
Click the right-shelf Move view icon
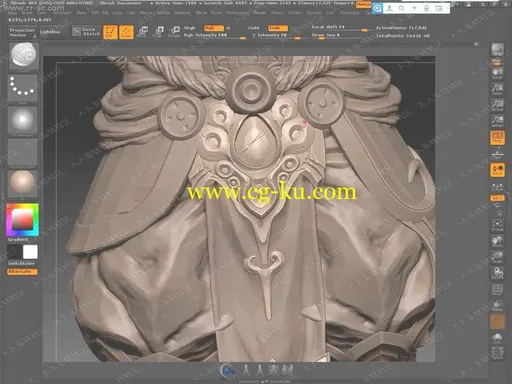point(497,241)
